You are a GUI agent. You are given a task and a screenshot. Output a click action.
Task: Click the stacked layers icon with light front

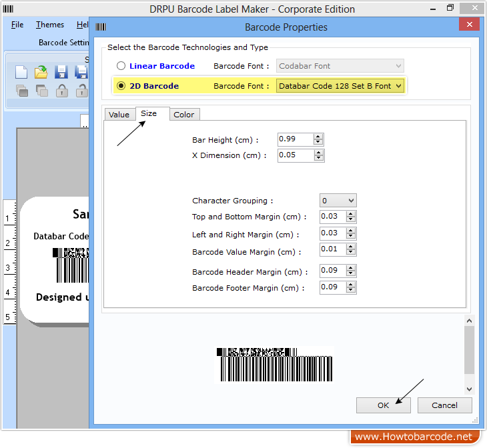tap(41, 91)
